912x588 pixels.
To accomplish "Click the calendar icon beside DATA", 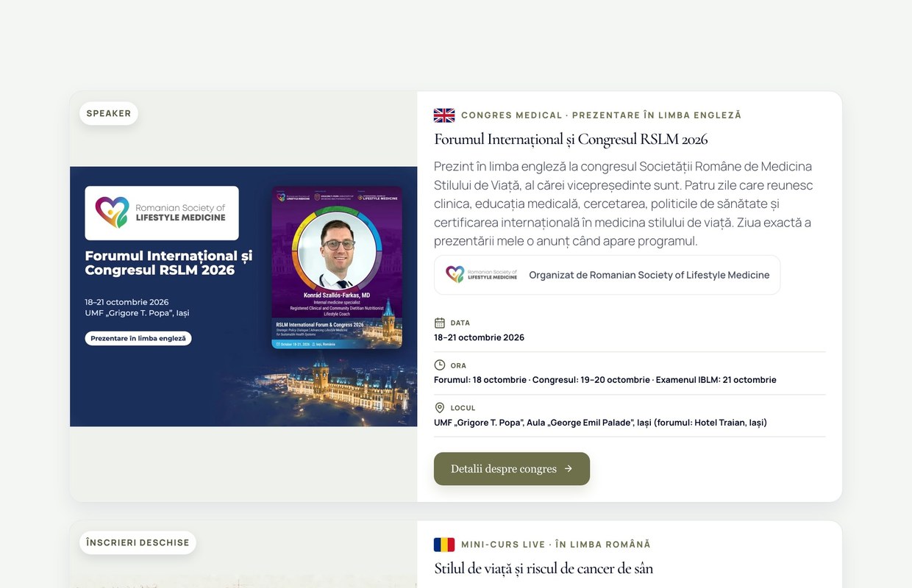I will (440, 323).
